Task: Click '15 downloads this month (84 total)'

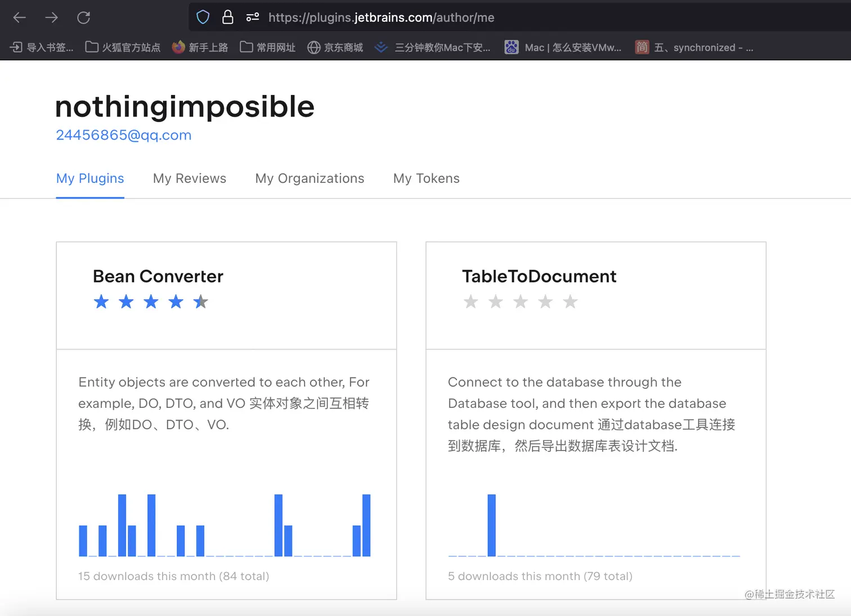Action: pyautogui.click(x=174, y=576)
